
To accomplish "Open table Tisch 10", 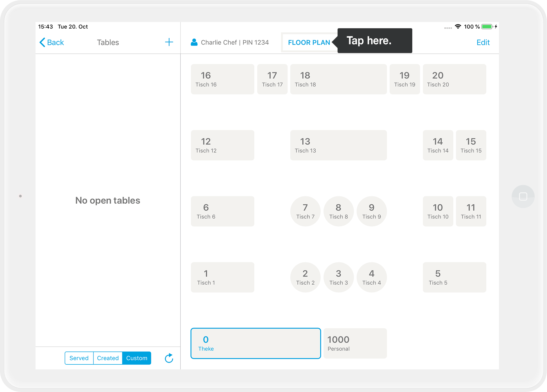I will click(x=438, y=211).
